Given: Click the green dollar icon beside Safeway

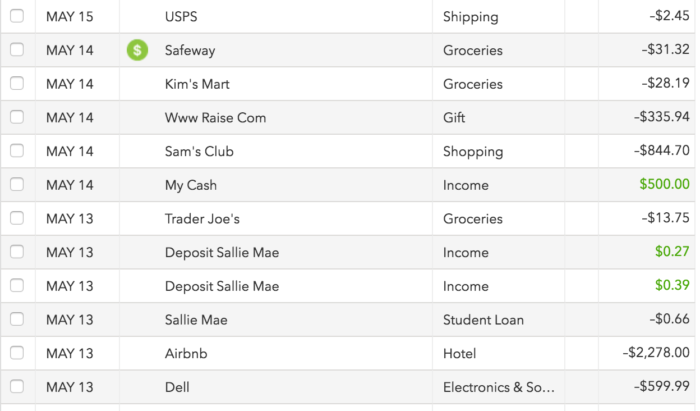Looking at the screenshot, I should coord(137,50).
